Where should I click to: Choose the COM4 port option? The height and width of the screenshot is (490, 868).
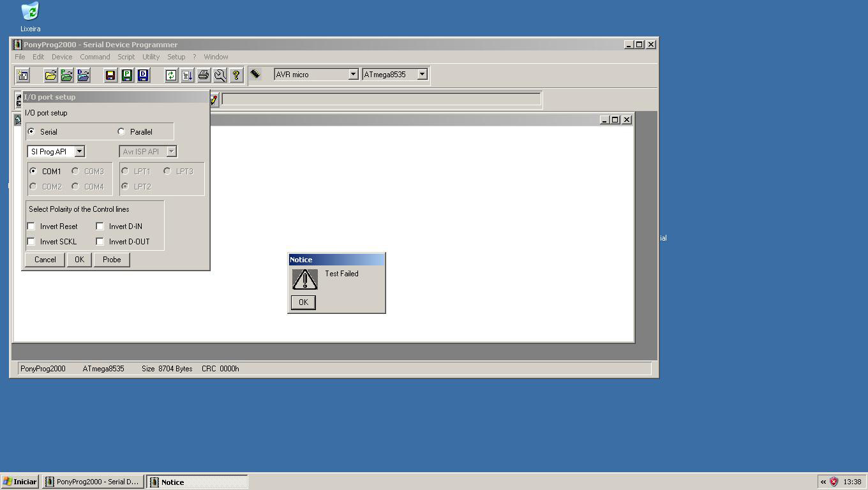75,186
